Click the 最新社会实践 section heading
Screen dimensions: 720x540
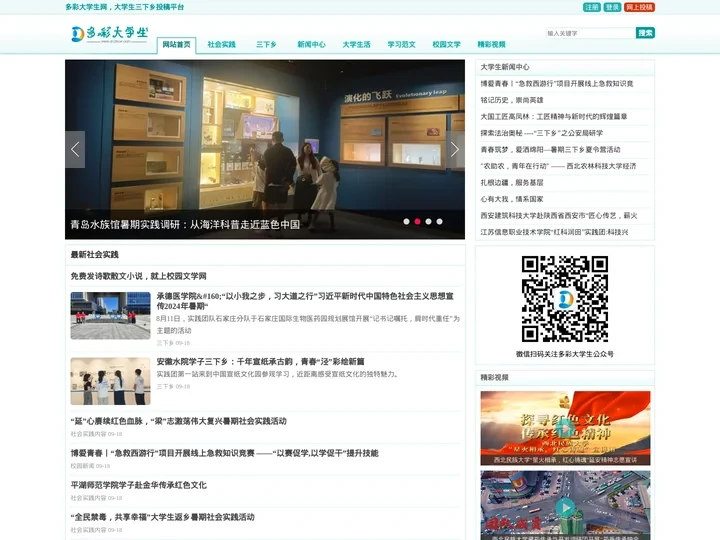[x=95, y=254]
